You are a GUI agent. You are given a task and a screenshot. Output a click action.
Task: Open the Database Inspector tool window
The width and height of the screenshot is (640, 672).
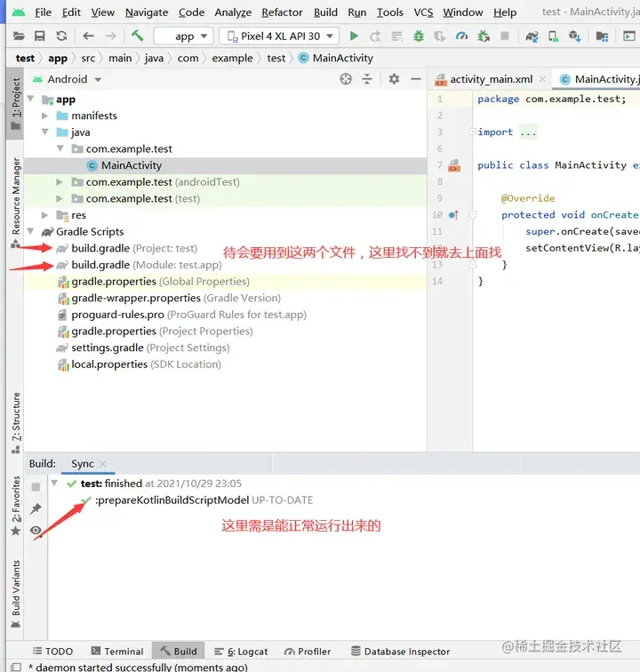(x=400, y=652)
